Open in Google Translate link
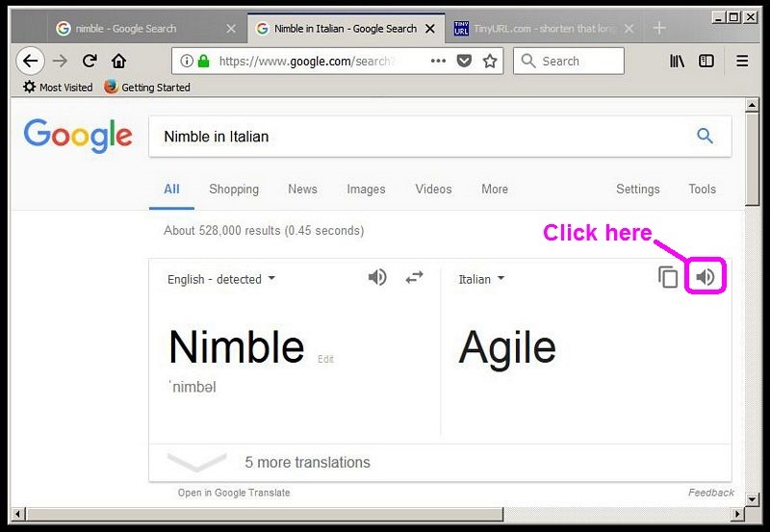Viewport: 770px width, 532px height. (234, 493)
